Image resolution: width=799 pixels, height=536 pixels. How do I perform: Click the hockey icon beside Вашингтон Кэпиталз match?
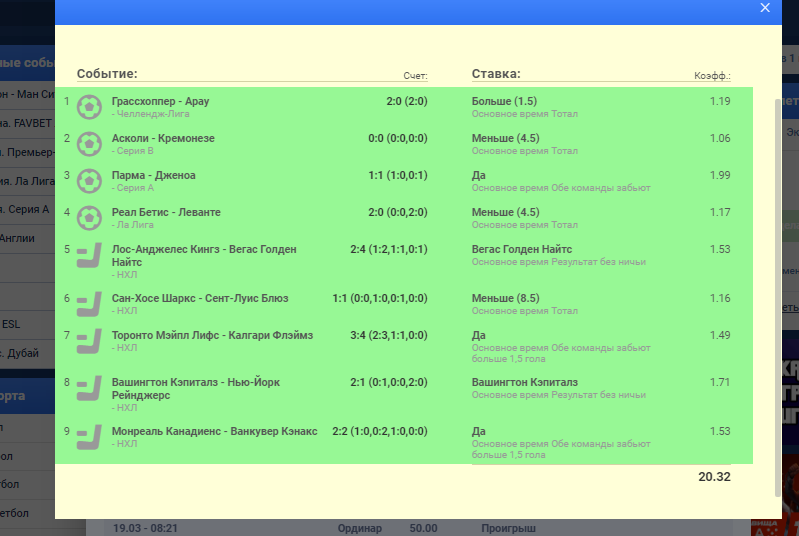point(90,388)
